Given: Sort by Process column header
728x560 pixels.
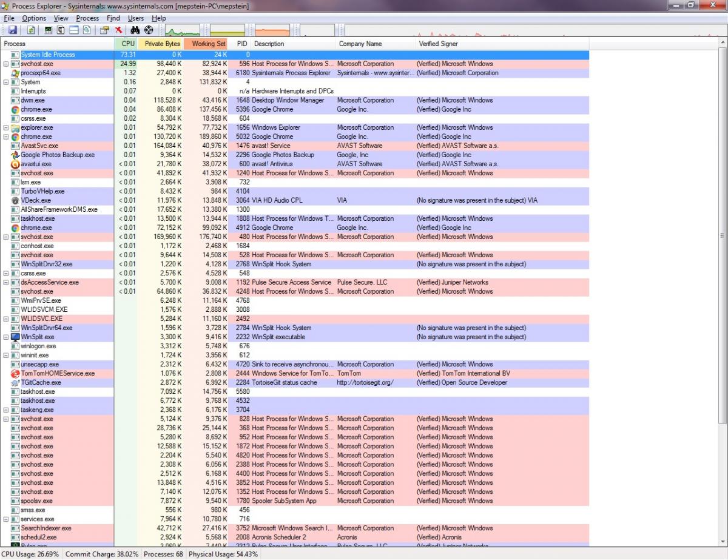Looking at the screenshot, I should pyautogui.click(x=57, y=44).
